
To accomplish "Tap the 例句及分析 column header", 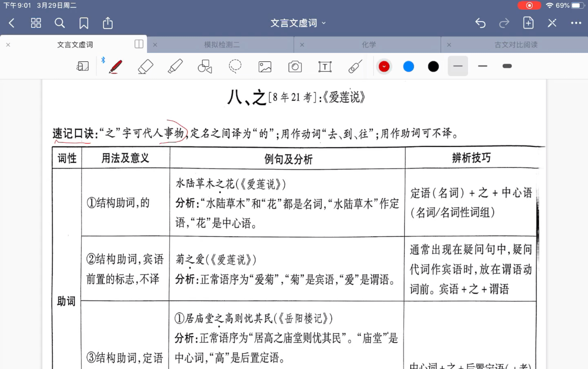I will 288,159.
